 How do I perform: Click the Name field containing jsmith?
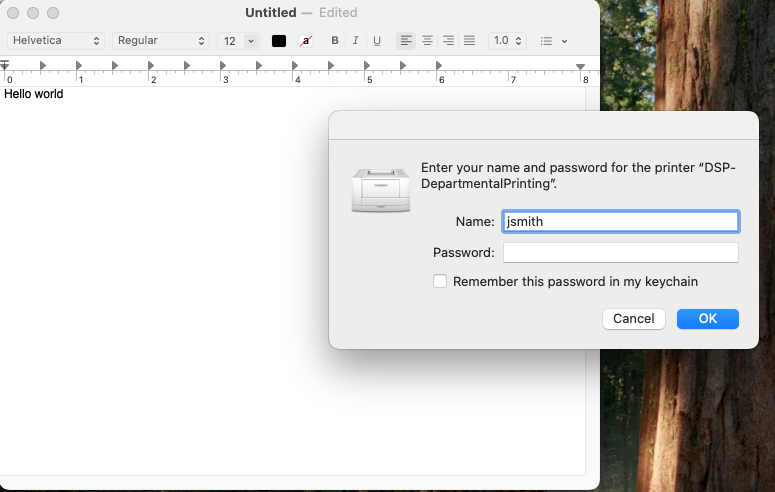[x=620, y=222]
